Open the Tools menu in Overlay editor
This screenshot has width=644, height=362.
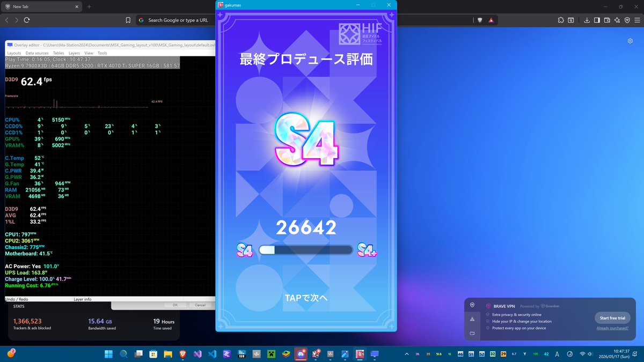click(102, 53)
